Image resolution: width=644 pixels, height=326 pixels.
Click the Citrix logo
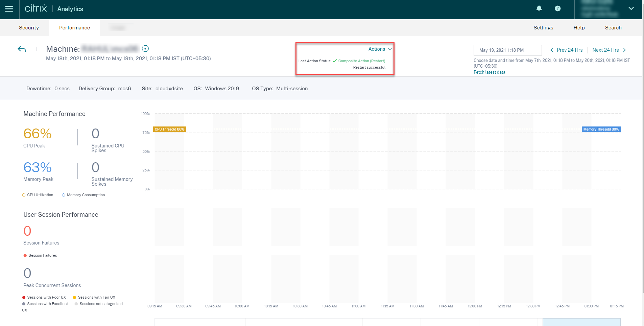tap(36, 8)
